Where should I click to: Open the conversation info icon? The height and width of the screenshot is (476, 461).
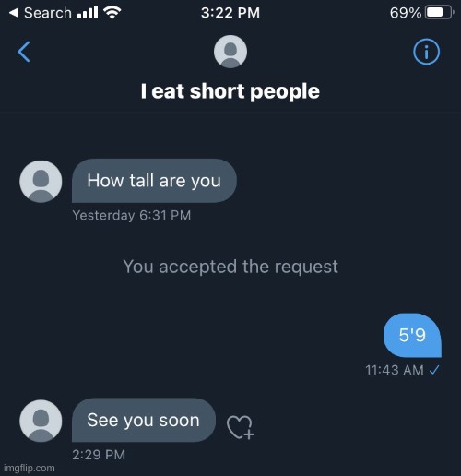click(x=426, y=52)
